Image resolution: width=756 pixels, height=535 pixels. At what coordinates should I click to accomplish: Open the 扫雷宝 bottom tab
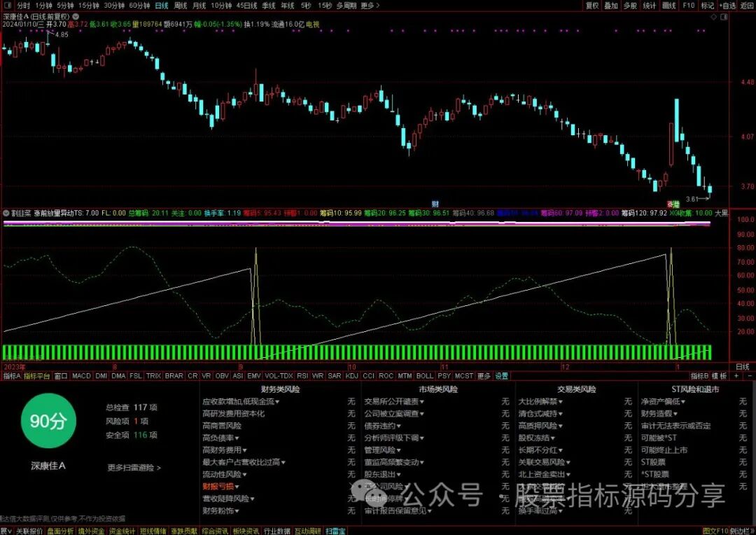click(x=335, y=531)
